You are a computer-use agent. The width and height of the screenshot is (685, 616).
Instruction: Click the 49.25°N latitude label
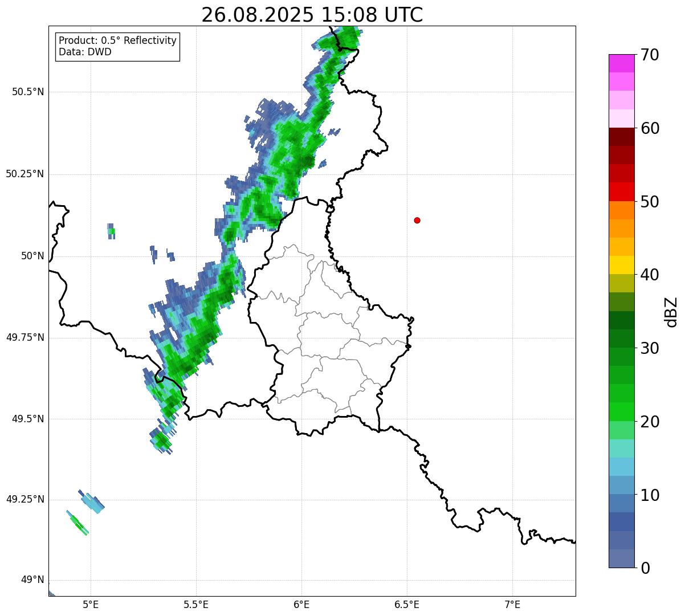click(x=25, y=499)
